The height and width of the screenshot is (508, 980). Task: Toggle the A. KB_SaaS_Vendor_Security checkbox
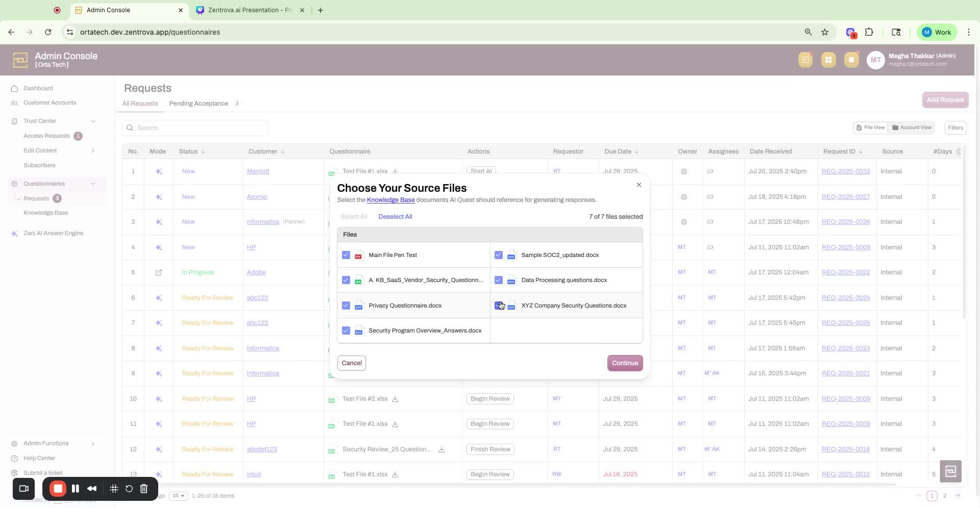coord(346,280)
